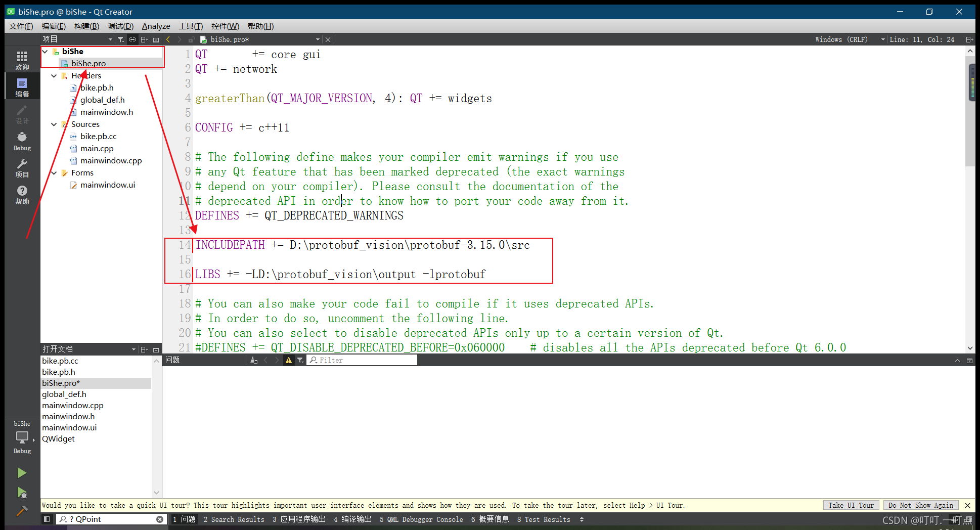Open the Windows (CRLF) line ending dropdown
This screenshot has height=530, width=980.
pyautogui.click(x=850, y=39)
